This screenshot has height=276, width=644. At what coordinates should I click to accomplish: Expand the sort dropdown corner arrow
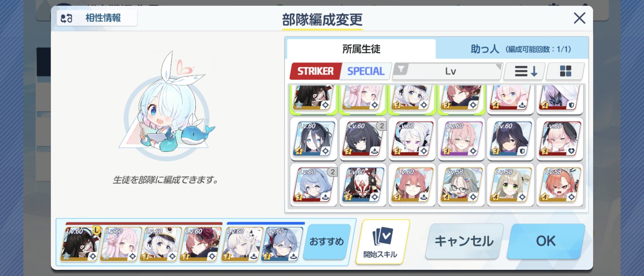coord(499,66)
